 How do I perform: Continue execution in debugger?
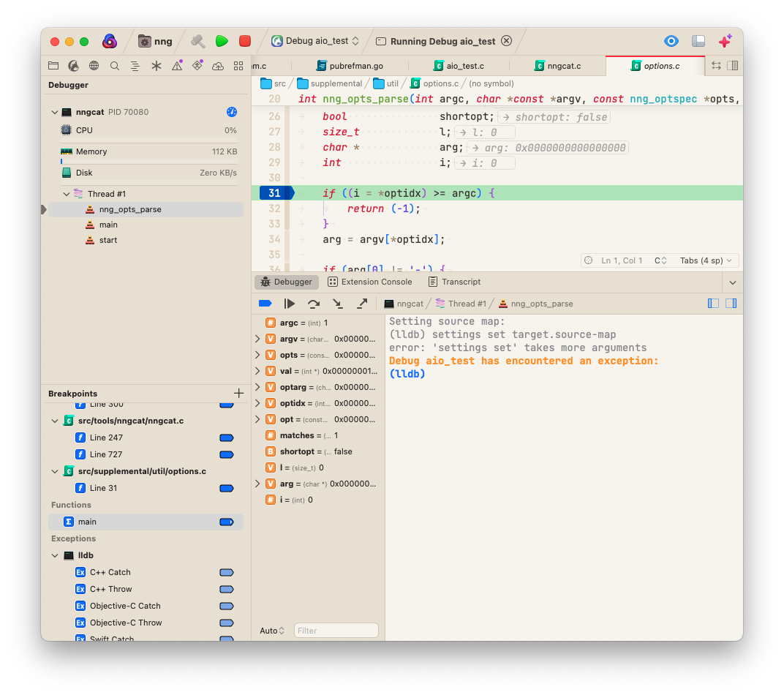tap(290, 304)
